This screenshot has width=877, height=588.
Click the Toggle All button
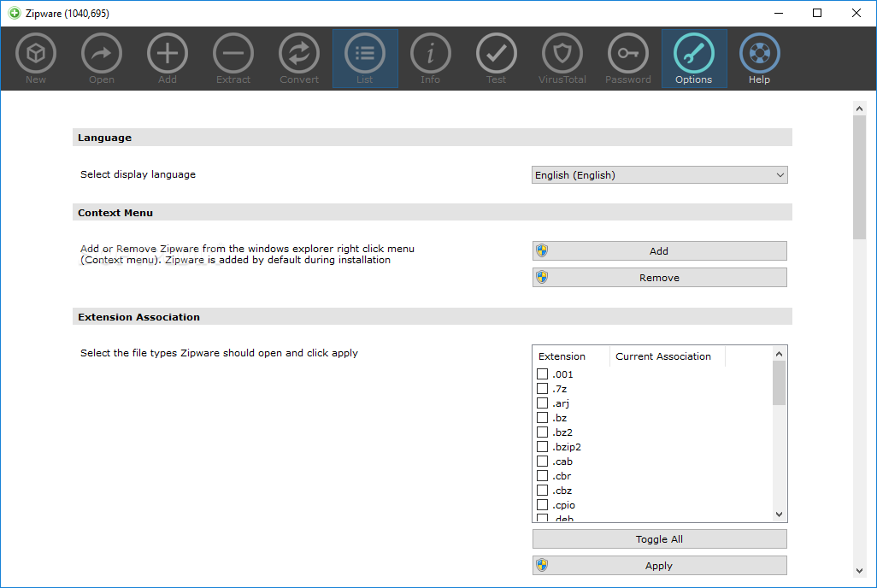[x=659, y=539]
